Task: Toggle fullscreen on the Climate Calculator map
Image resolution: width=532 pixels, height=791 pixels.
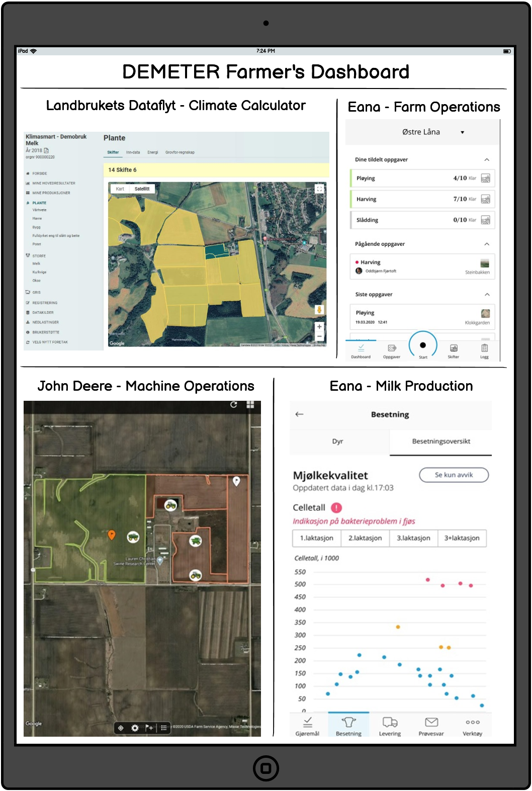Action: [319, 189]
